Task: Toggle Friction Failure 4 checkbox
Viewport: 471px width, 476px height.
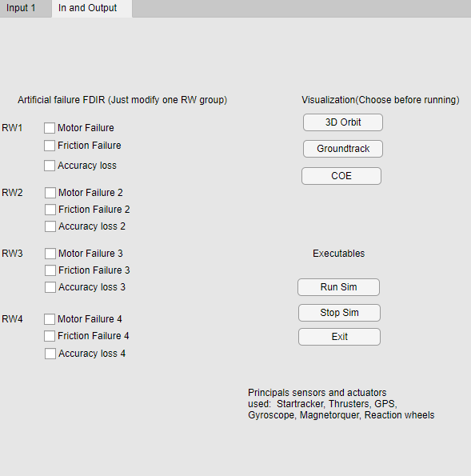Action: 50,336
